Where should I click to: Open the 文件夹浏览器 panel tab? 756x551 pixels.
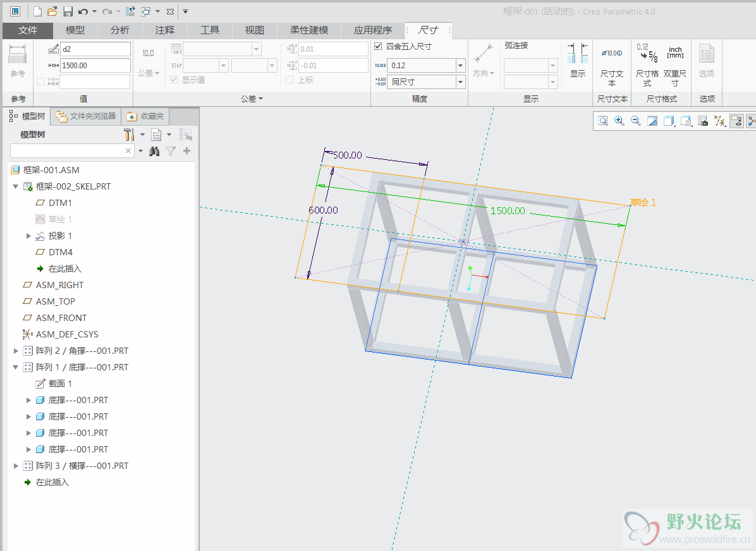(86, 116)
